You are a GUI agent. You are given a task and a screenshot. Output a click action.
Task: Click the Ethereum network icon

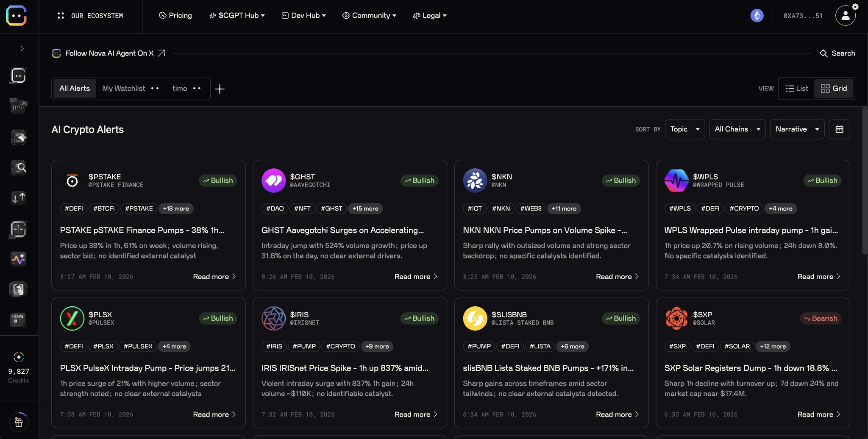tap(757, 16)
